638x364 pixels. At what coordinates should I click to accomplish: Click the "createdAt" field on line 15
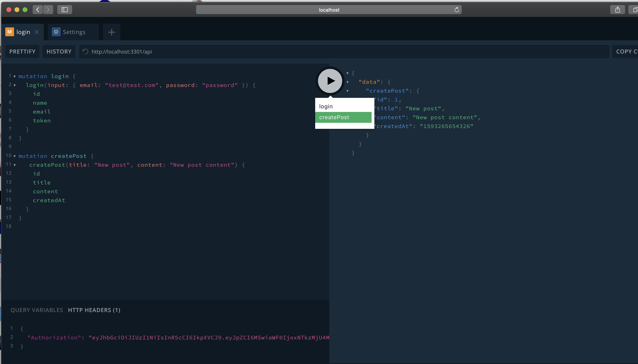coord(49,200)
